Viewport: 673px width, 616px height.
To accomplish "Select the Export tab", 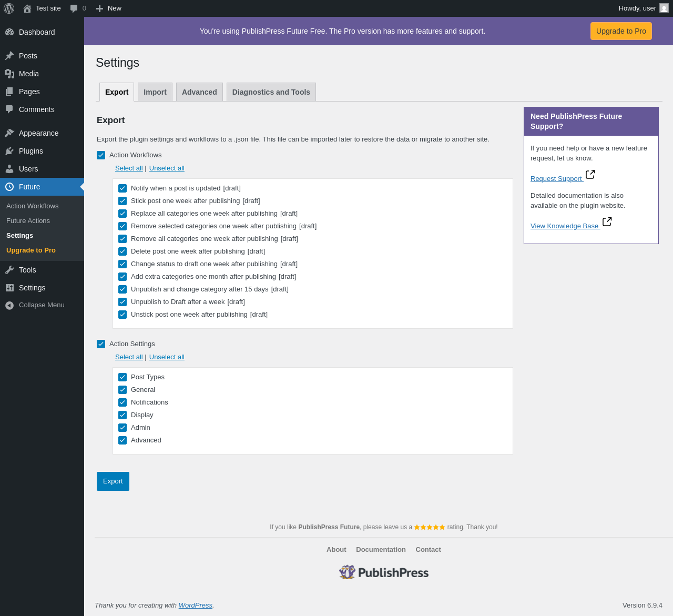I will point(117,92).
